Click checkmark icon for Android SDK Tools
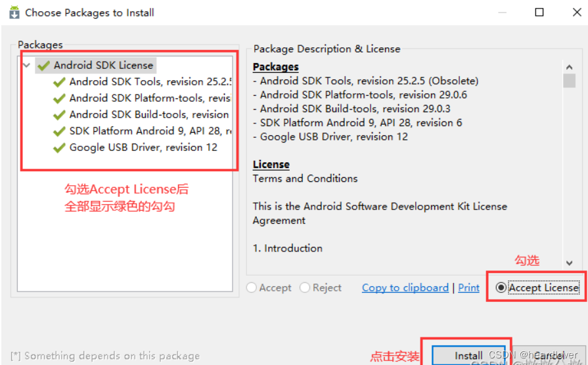Image resolution: width=588 pixels, height=365 pixels. 59,81
